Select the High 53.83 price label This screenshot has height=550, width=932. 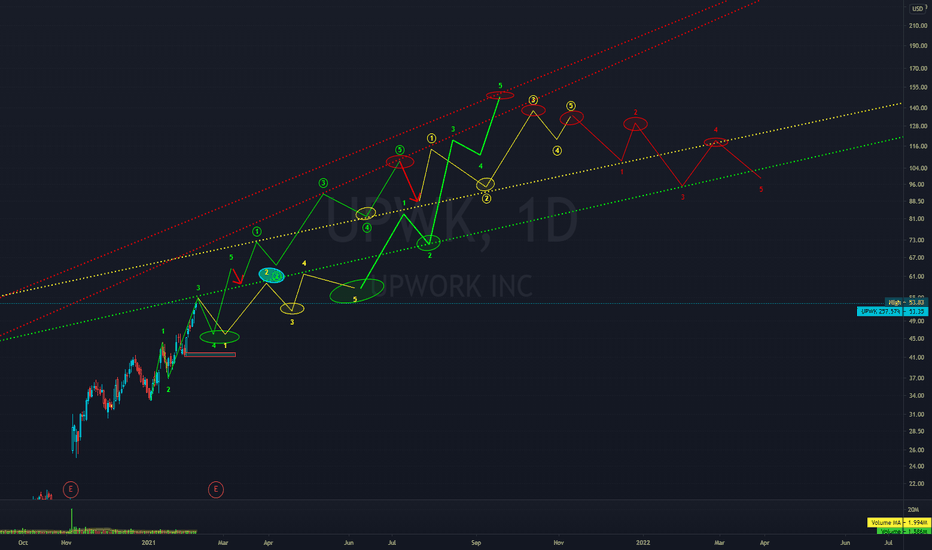tap(906, 302)
